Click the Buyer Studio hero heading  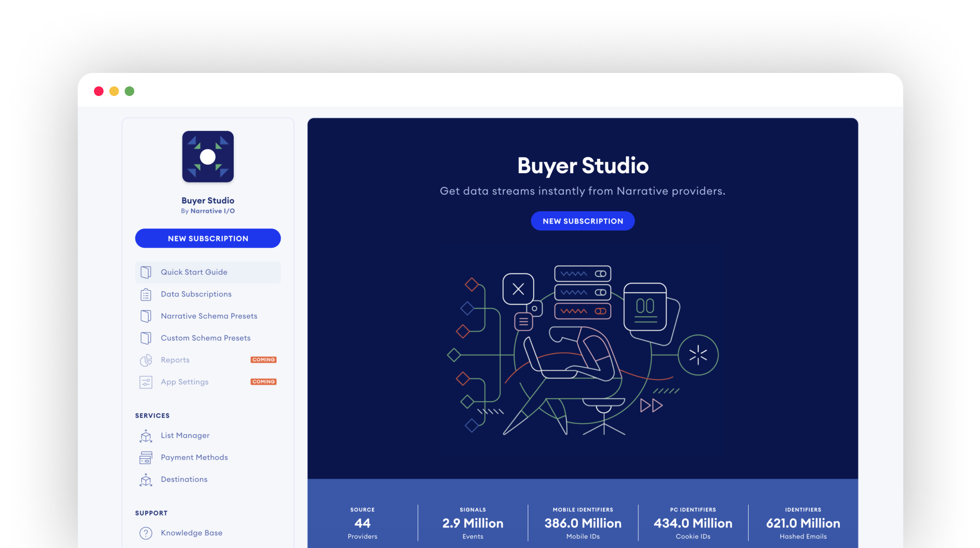point(583,166)
